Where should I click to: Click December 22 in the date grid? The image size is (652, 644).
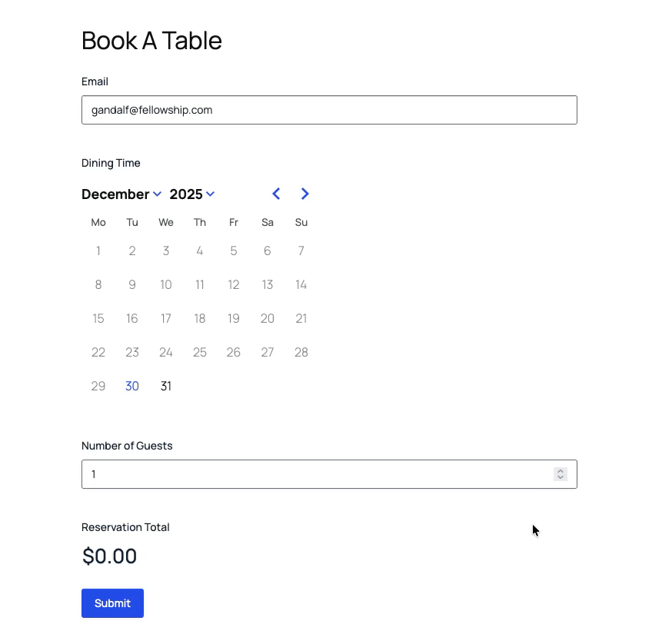click(98, 353)
